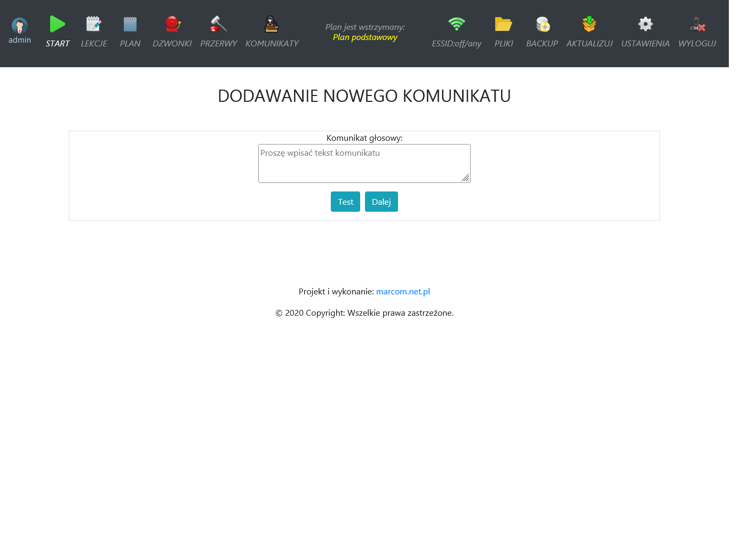Open the marcom.net.pl link
The image size is (747, 560).
point(403,292)
